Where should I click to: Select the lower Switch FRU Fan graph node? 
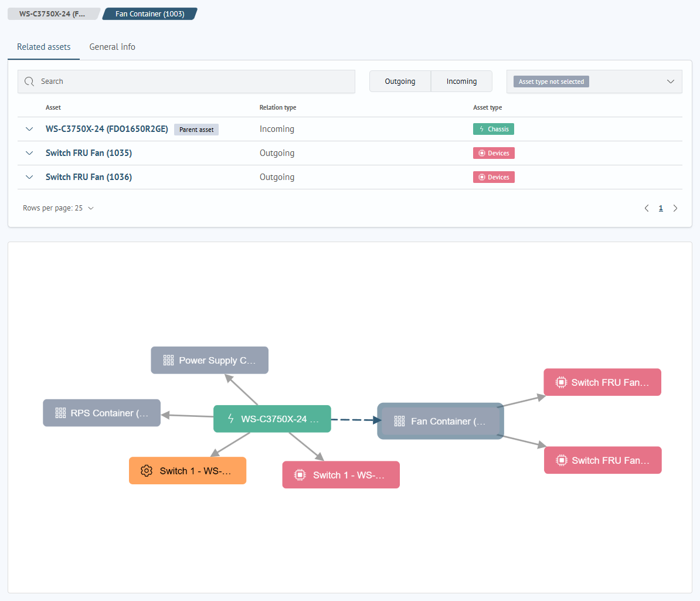click(603, 460)
